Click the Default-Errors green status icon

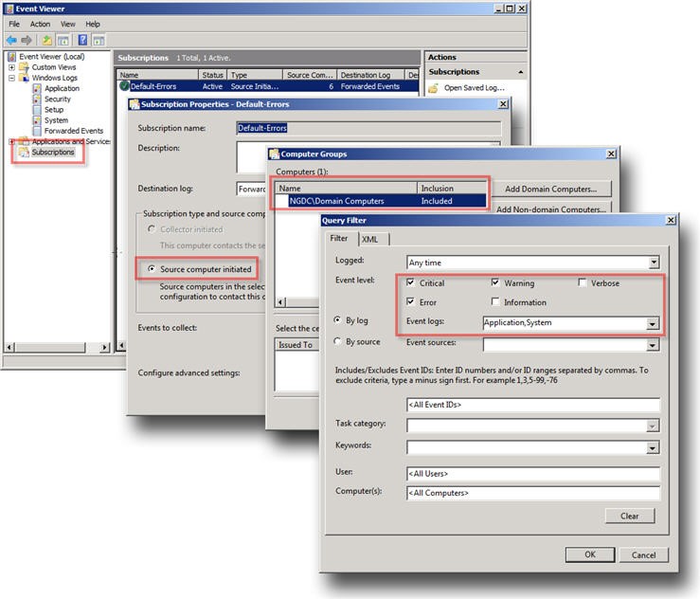(x=124, y=86)
